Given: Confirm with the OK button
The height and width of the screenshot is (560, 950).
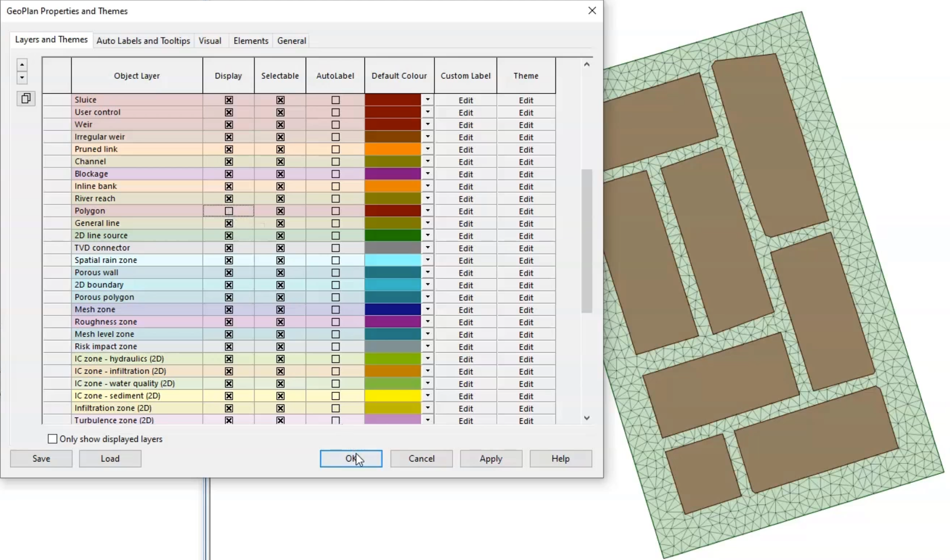Looking at the screenshot, I should coord(351,459).
